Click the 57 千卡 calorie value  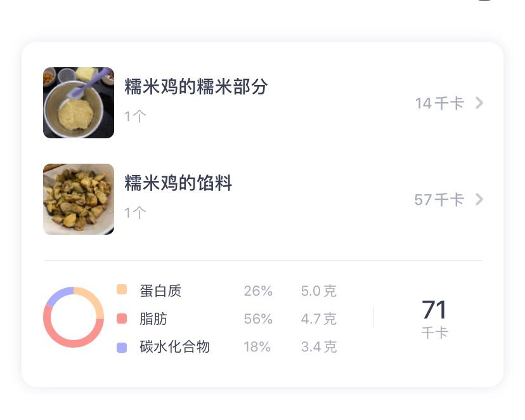pyautogui.click(x=439, y=200)
